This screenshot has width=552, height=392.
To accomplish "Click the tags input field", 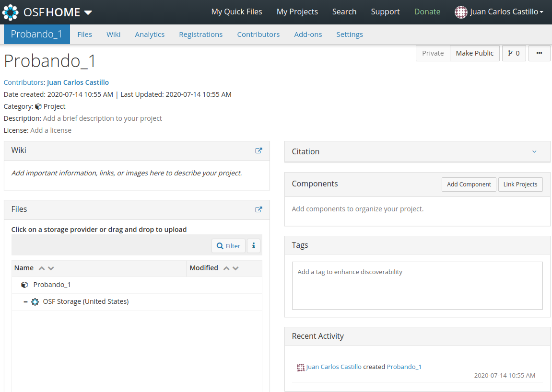I will (417, 286).
